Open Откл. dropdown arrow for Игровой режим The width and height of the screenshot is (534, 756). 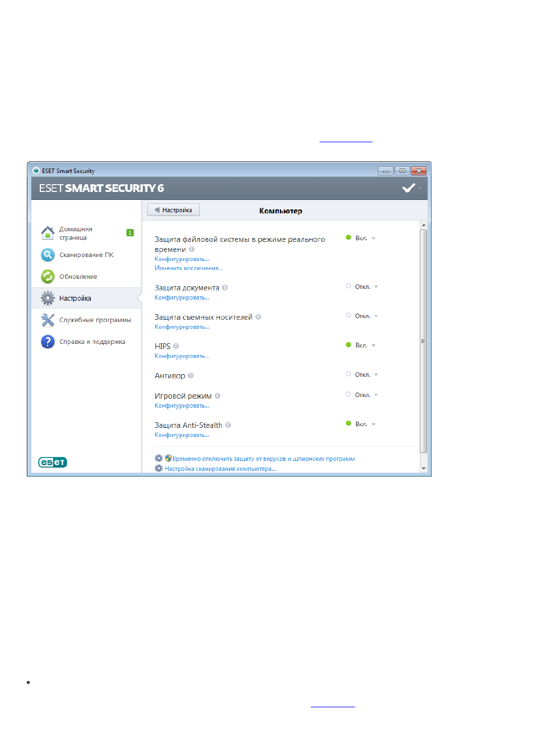tap(376, 395)
